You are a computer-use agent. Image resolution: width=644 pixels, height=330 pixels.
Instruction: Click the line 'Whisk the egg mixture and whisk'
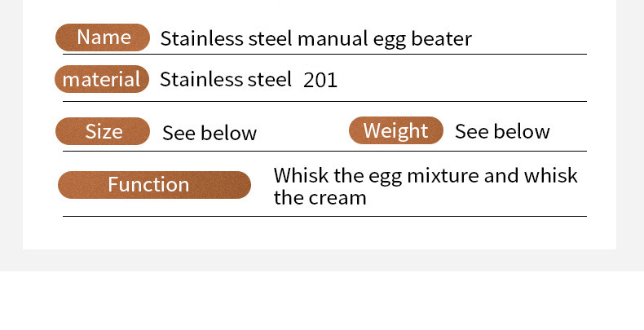point(425,175)
